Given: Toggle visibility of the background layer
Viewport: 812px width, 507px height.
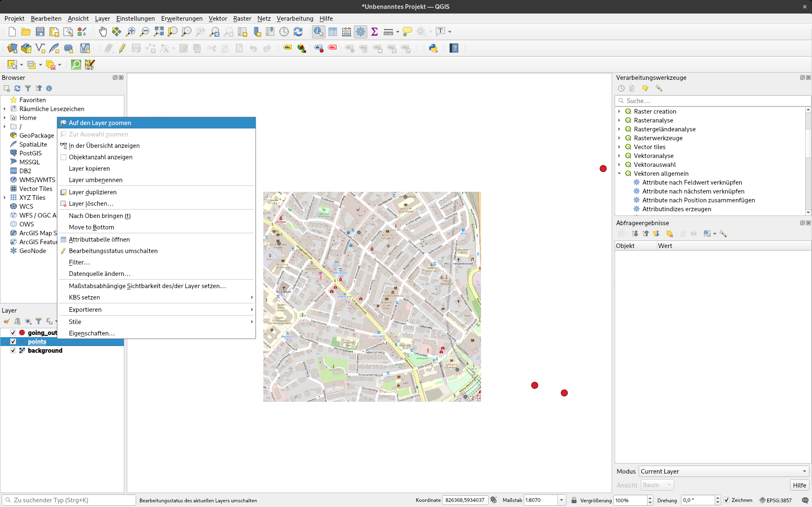Looking at the screenshot, I should click(13, 350).
